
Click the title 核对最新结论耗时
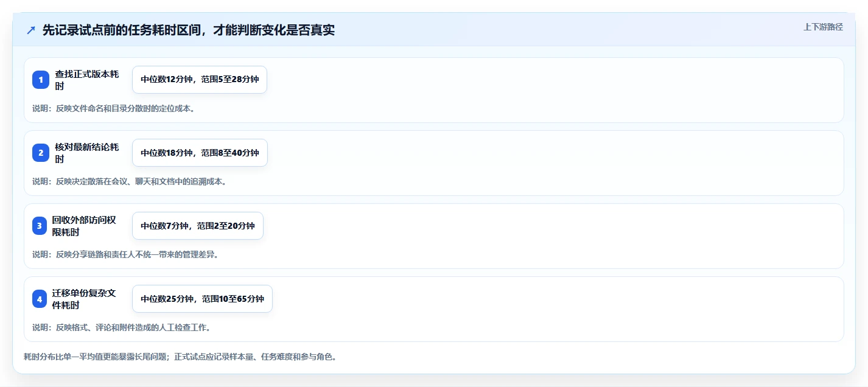point(87,153)
